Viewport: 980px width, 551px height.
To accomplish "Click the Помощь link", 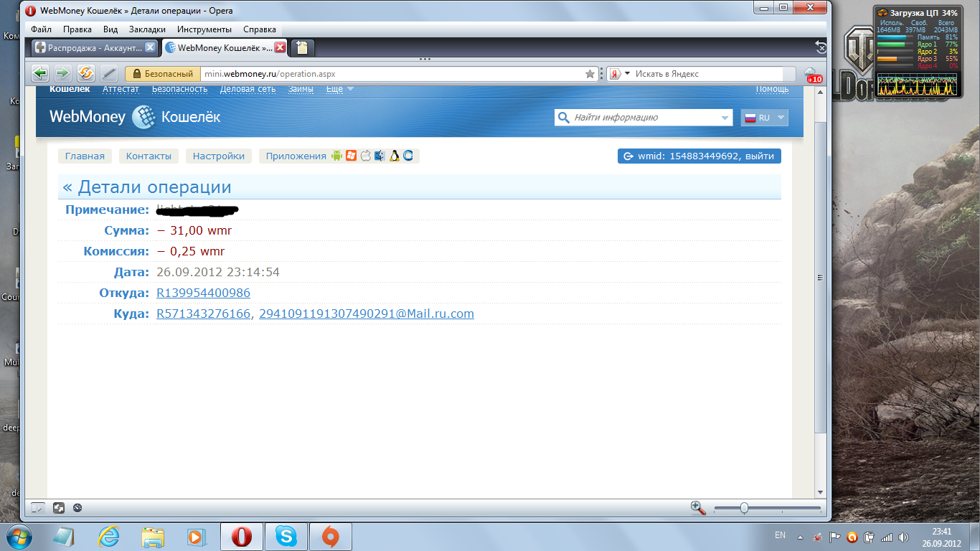I will tap(772, 89).
